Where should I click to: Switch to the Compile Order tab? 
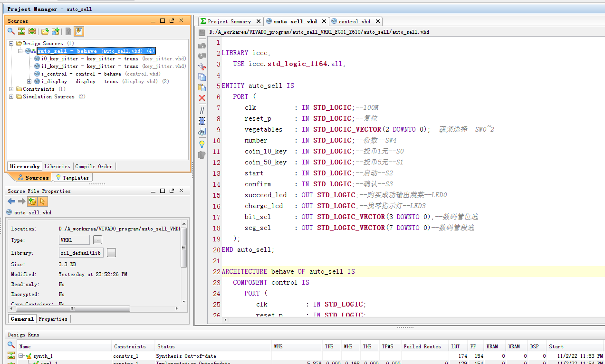click(x=94, y=166)
